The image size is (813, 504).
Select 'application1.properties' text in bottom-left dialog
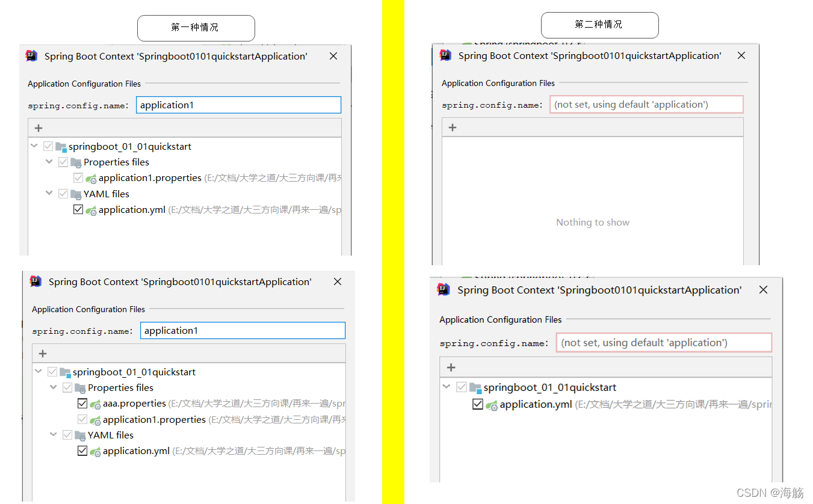154,419
